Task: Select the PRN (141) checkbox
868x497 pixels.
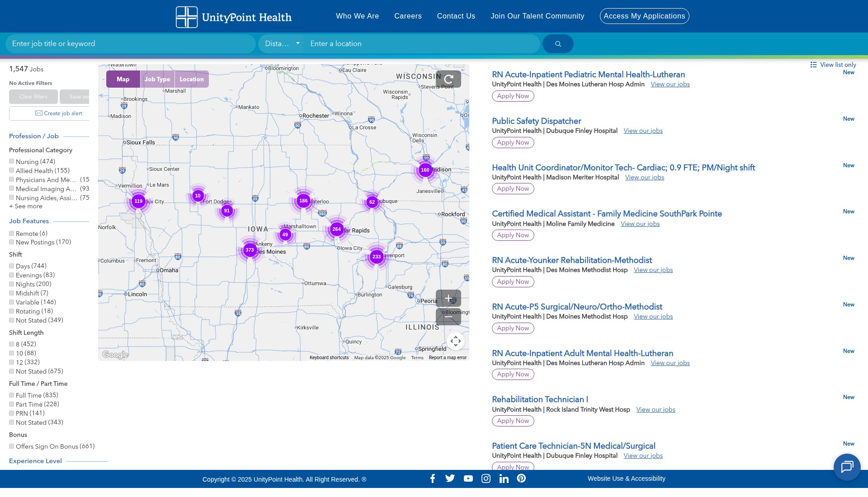Action: pos(12,413)
